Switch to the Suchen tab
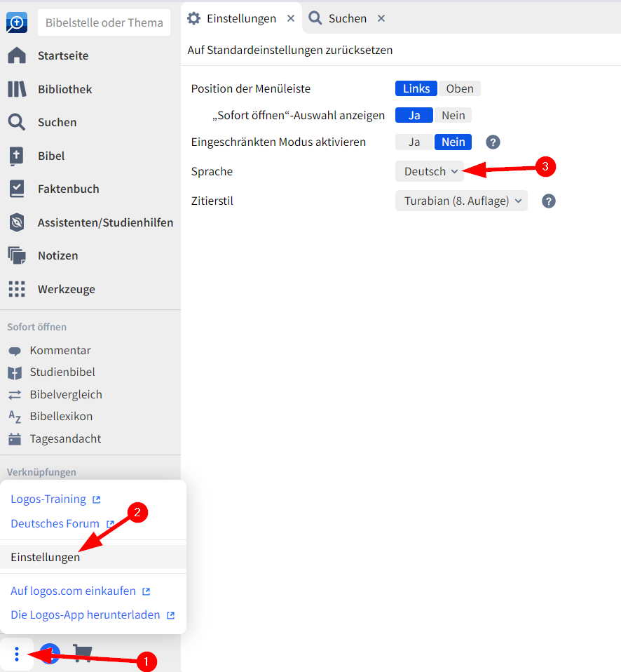The width and height of the screenshot is (621, 672). coord(348,18)
